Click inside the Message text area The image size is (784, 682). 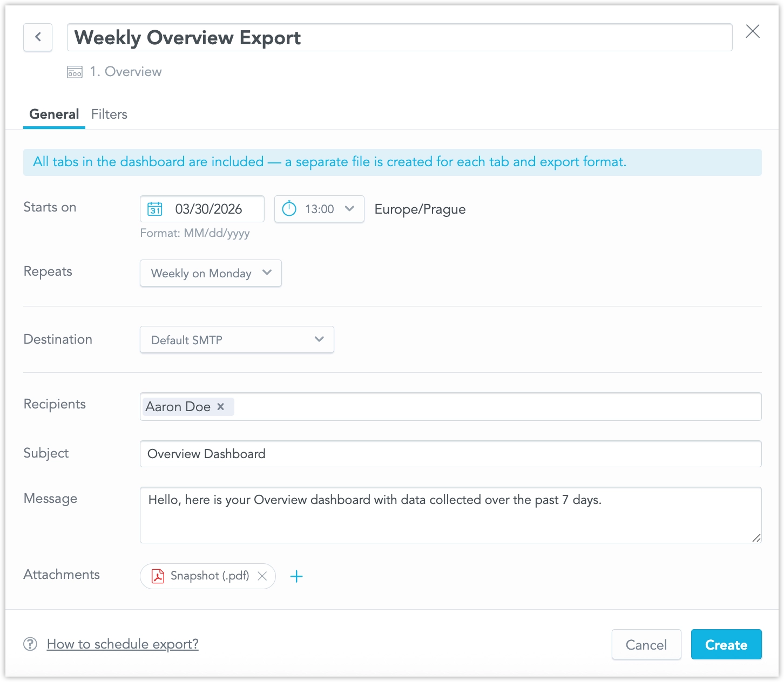pos(451,515)
